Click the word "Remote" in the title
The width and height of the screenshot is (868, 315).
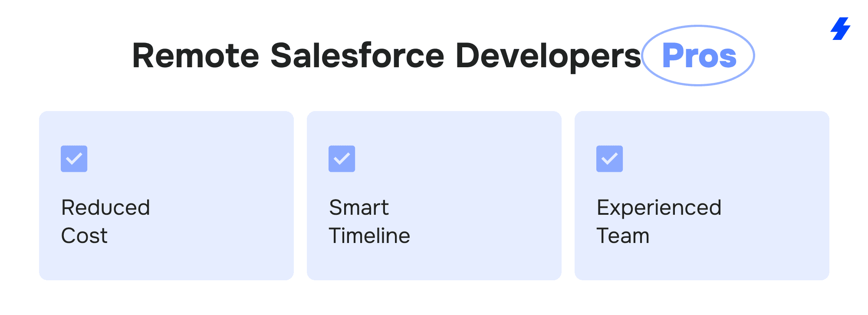point(195,56)
